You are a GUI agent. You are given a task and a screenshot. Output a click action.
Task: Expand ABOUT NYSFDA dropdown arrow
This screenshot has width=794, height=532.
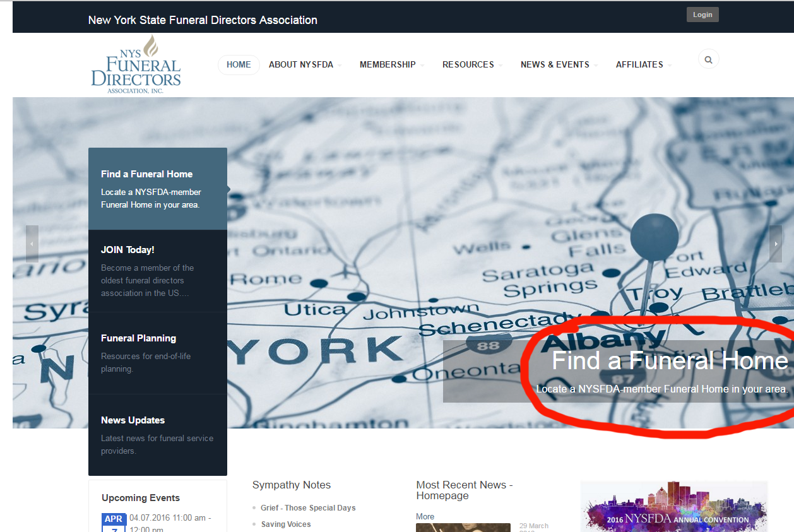point(340,65)
